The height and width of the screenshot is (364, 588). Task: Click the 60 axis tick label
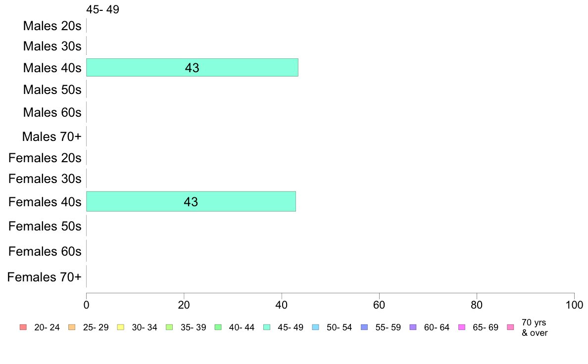pyautogui.click(x=379, y=305)
